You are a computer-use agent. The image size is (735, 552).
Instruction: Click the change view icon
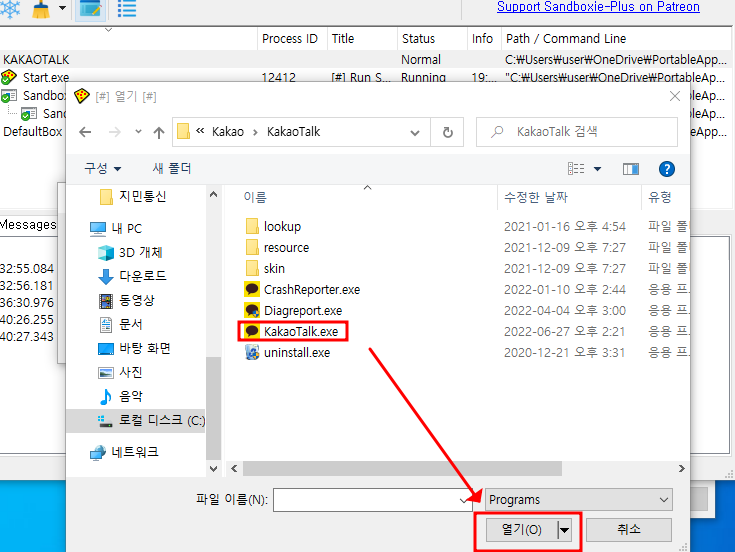(576, 169)
